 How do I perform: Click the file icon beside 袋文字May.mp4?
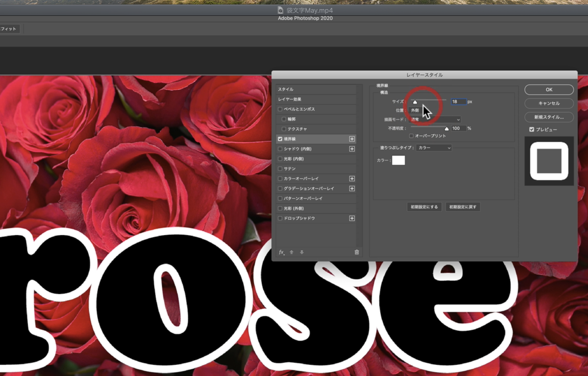pos(280,10)
